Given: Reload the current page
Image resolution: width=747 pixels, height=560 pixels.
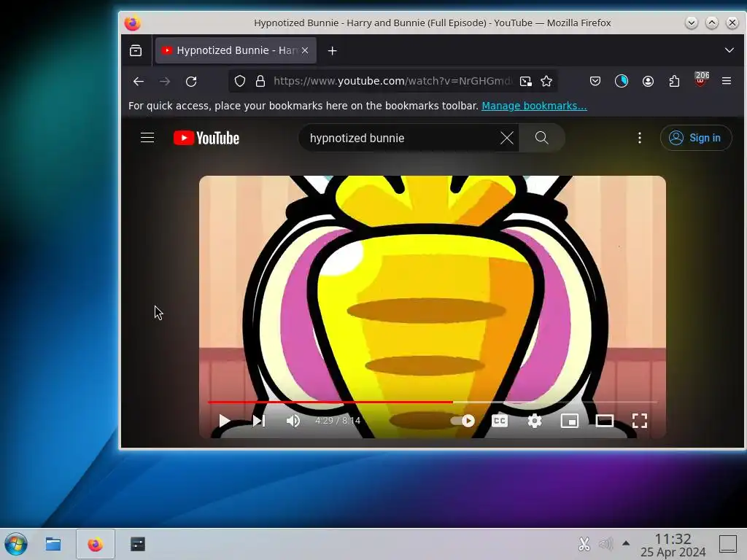Looking at the screenshot, I should pos(191,82).
